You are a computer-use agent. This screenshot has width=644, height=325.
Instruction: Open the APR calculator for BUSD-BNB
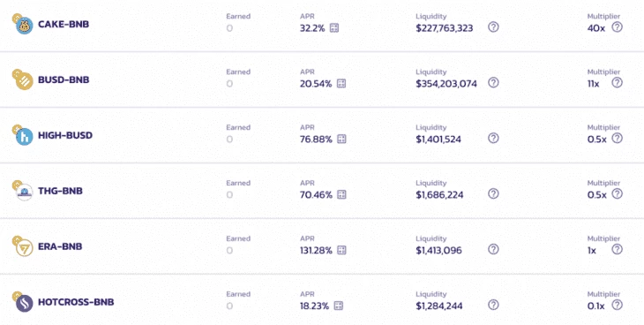point(341,84)
